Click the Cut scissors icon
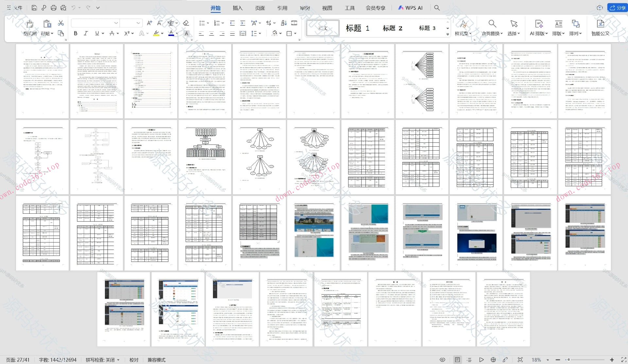This screenshot has height=364, width=628. point(61,23)
